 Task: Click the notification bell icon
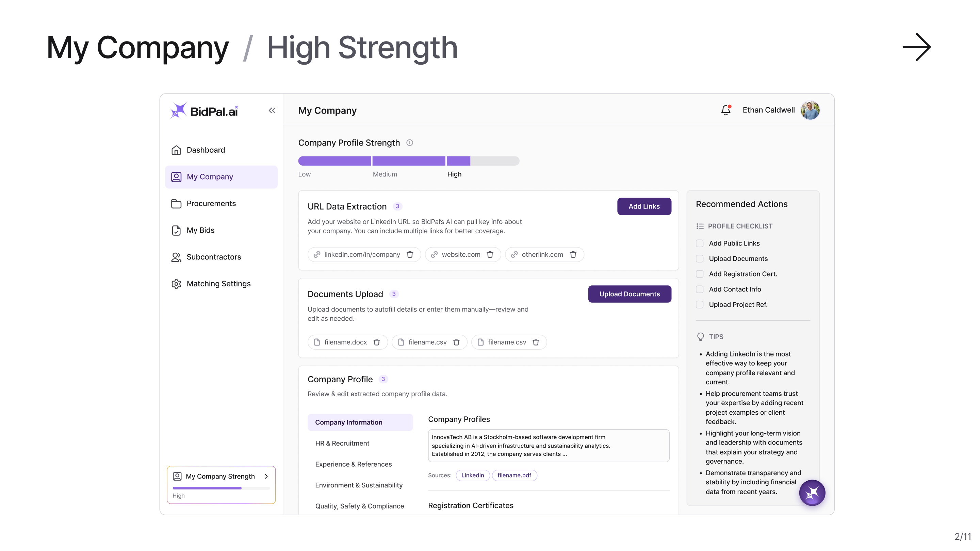pyautogui.click(x=725, y=110)
